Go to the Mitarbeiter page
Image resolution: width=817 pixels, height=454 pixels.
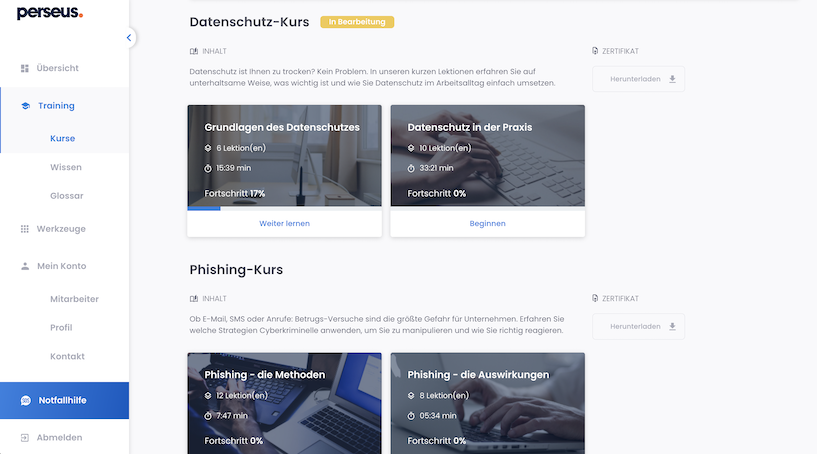pyautogui.click(x=75, y=299)
